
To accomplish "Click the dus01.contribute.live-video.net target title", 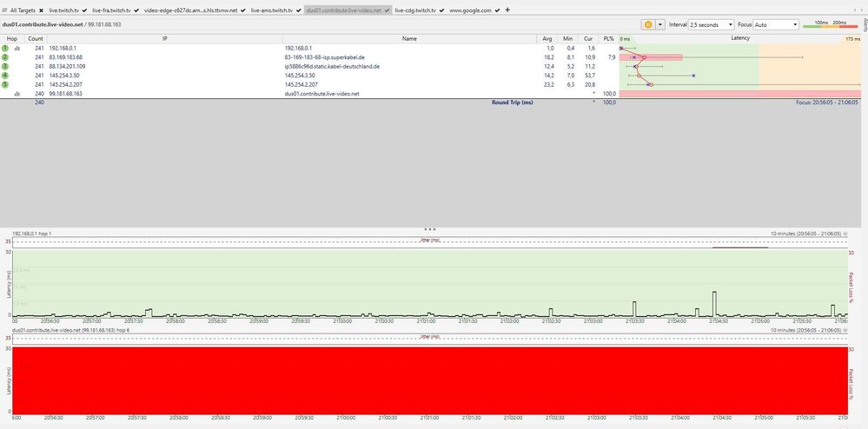I will coord(43,25).
